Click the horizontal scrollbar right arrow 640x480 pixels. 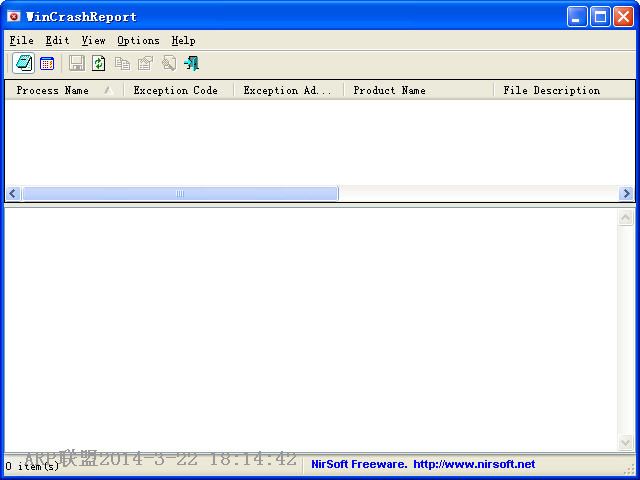coord(626,193)
